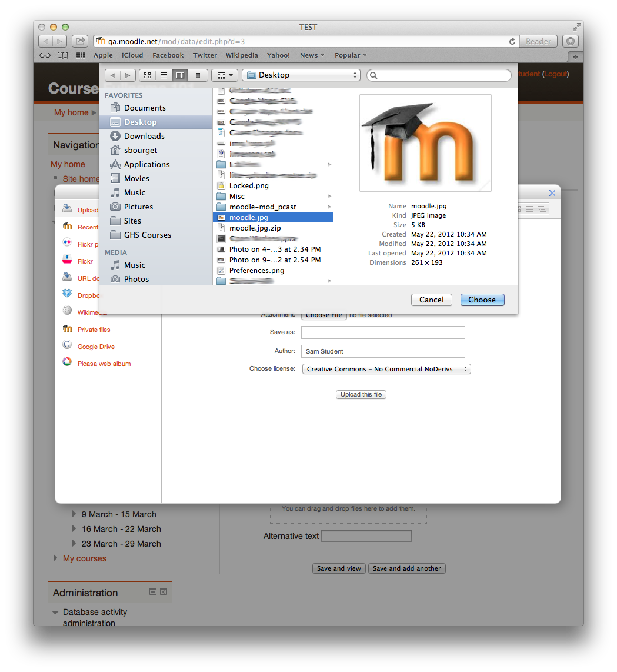The height and width of the screenshot is (672, 617).
Task: Open Wikipedia bookmark
Action: point(242,55)
